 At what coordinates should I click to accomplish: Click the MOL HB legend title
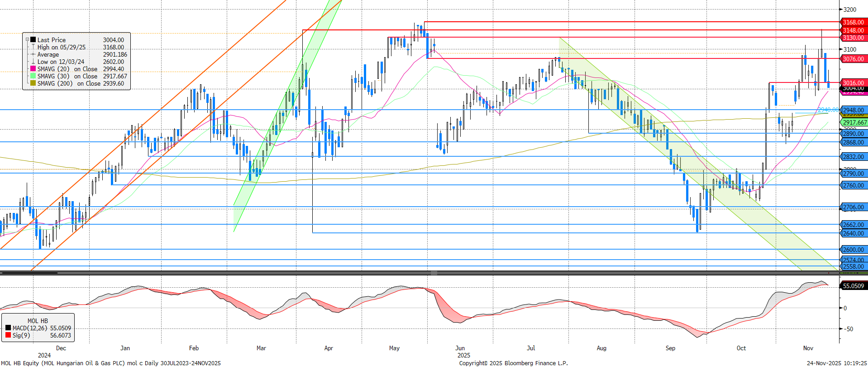38,321
